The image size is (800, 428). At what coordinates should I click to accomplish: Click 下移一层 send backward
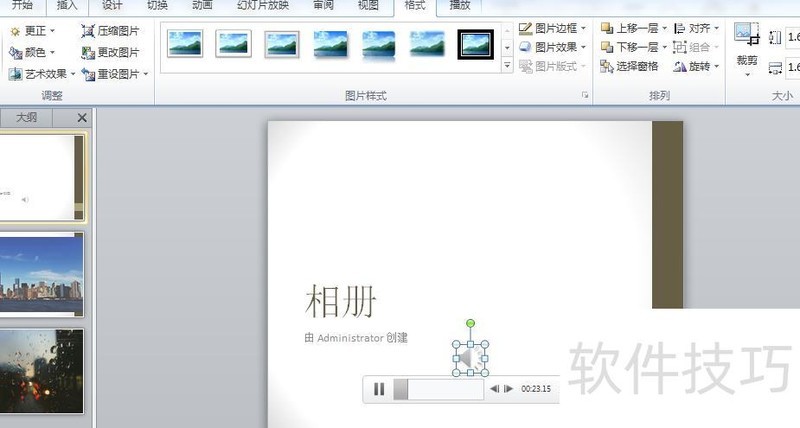pyautogui.click(x=629, y=47)
